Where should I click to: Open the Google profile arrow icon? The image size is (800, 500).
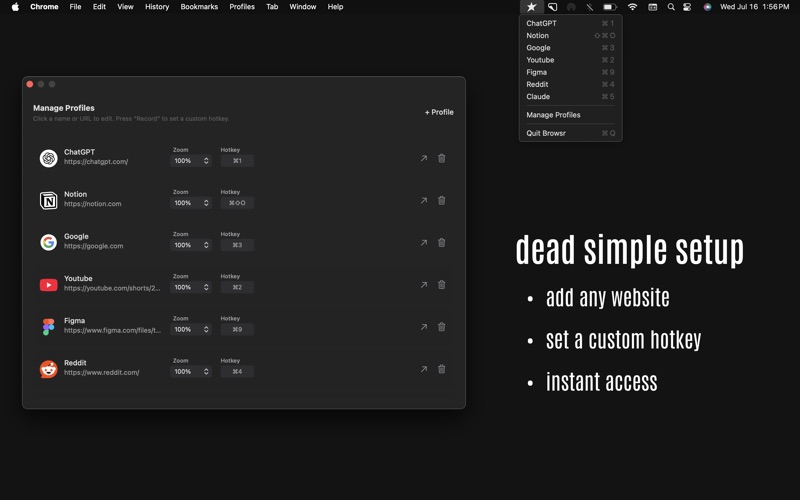(424, 243)
